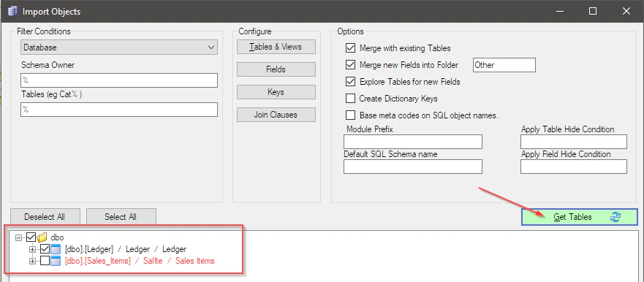Select the red [dbo].[Sales_Items] row text

coord(140,261)
